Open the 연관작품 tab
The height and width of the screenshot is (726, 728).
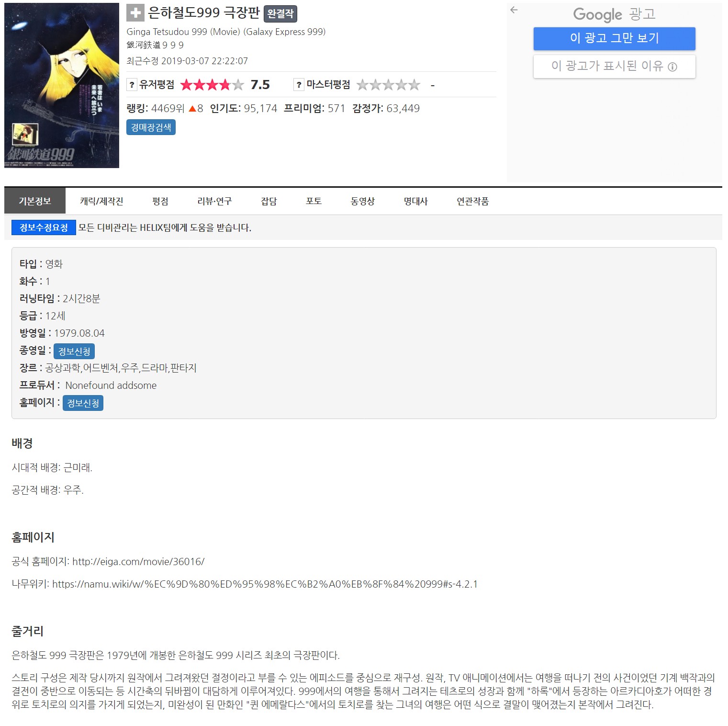[472, 201]
